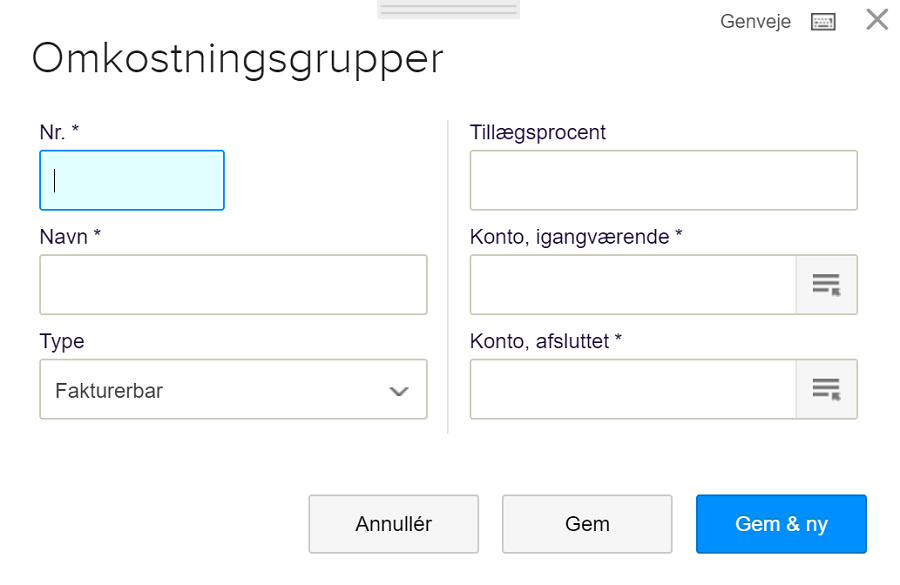
Task: Open lookup list for Konto, igangværende
Action: click(827, 285)
